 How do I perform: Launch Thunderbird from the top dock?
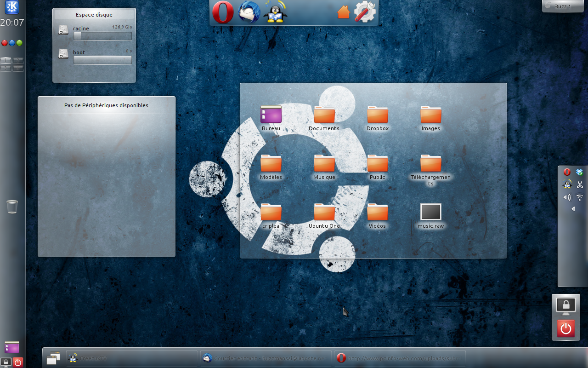point(249,12)
